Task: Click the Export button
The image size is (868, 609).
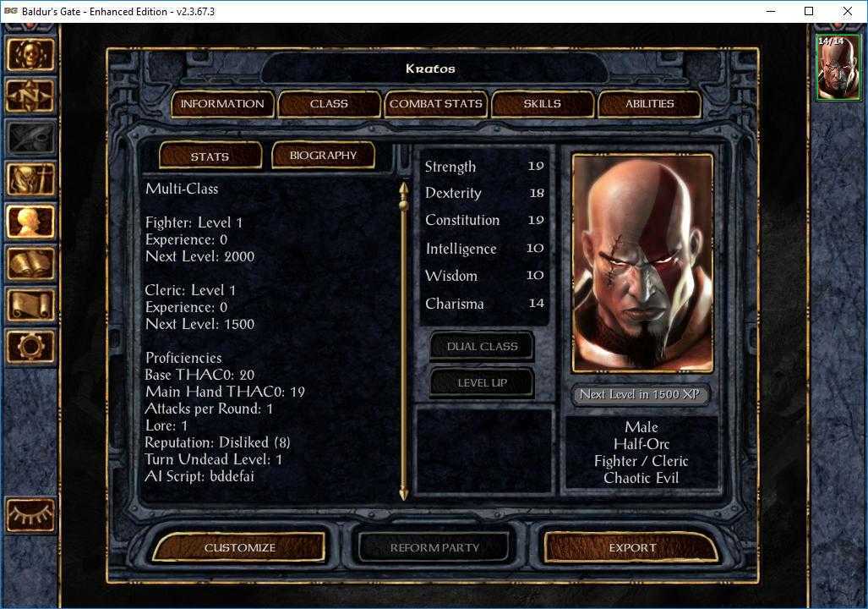Action: point(632,547)
